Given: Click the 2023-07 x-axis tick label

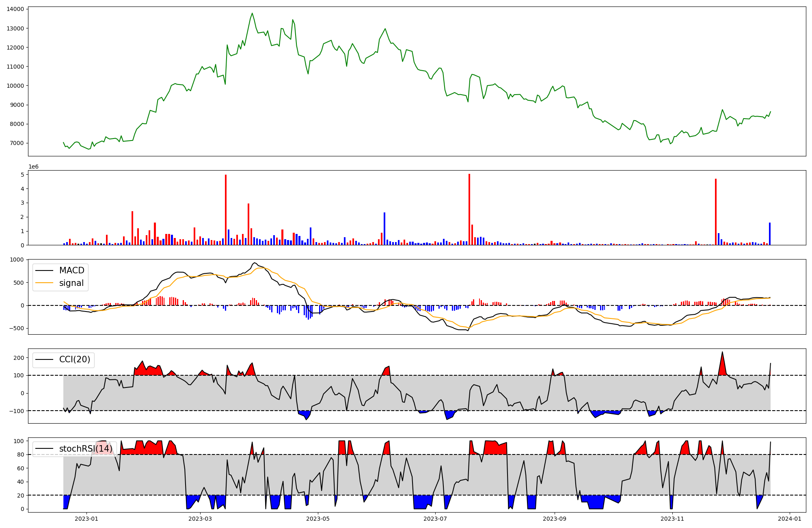Looking at the screenshot, I should click(x=435, y=519).
